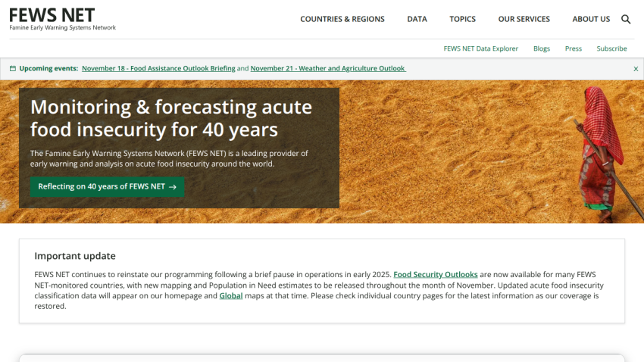The width and height of the screenshot is (644, 362).
Task: Open November 18 Food Assistance Outlook Briefing
Action: (x=158, y=69)
